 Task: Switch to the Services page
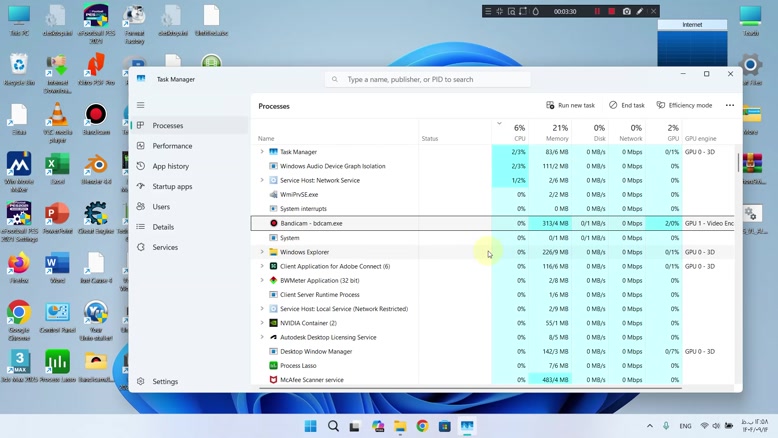click(x=165, y=247)
